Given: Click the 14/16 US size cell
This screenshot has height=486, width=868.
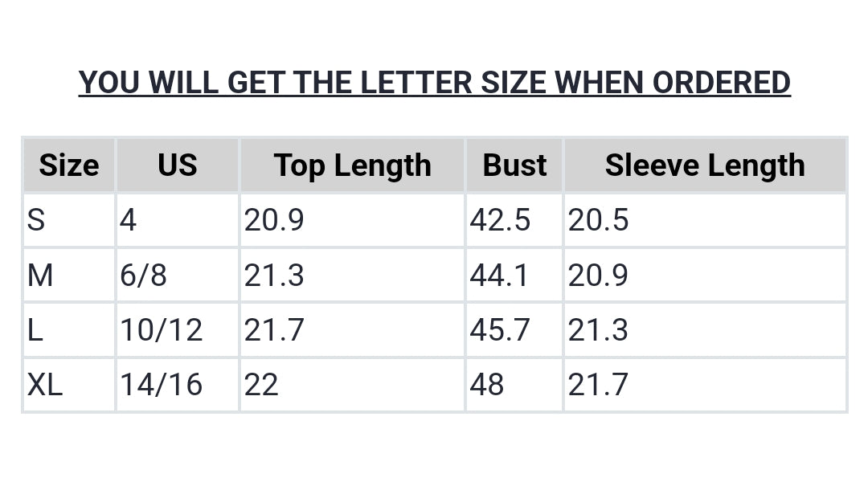Looking at the screenshot, I should [162, 385].
